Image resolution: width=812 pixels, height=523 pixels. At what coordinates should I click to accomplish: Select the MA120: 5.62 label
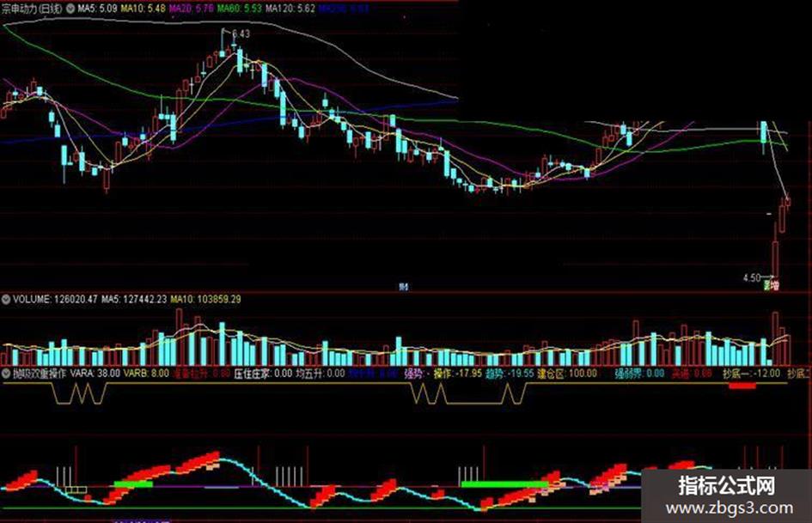point(290,9)
